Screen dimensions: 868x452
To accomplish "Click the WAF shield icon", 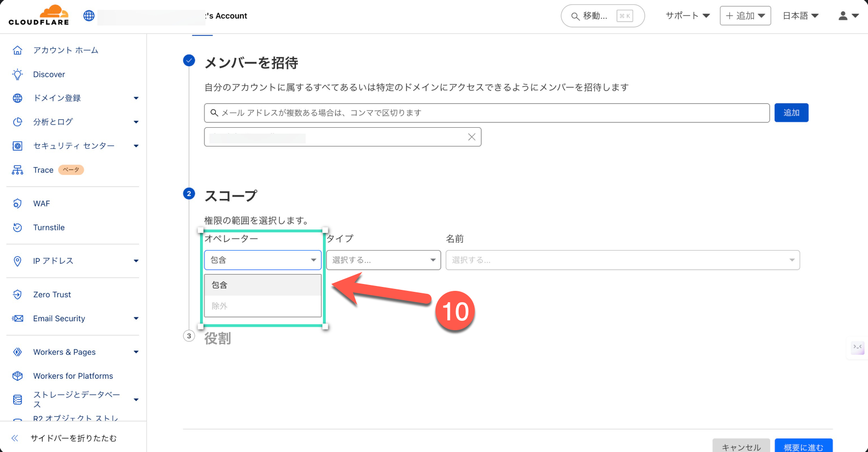I will point(18,203).
